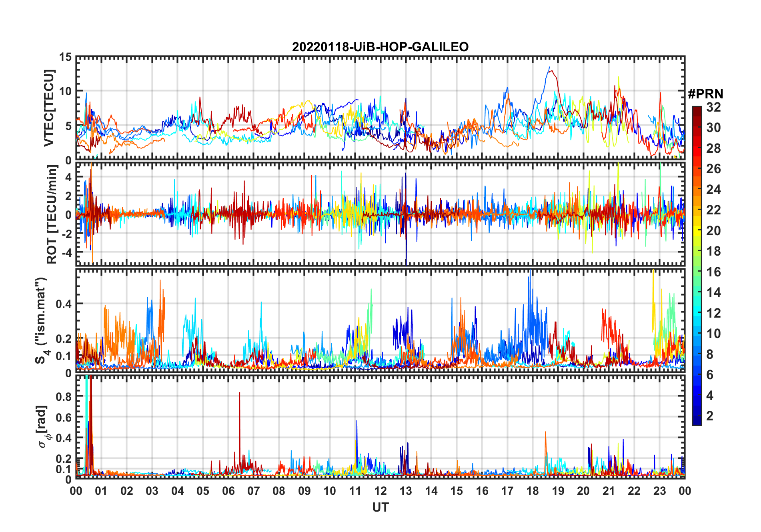
Task: Select UT axis hour label 11
Action: [355, 491]
